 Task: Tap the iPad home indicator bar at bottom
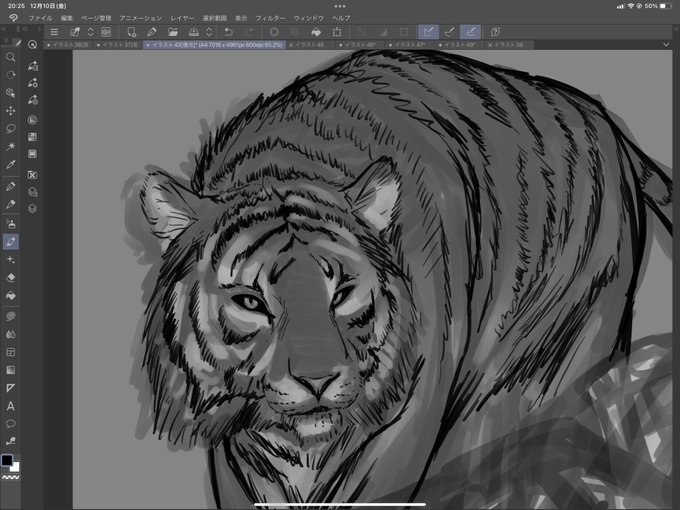point(340,504)
